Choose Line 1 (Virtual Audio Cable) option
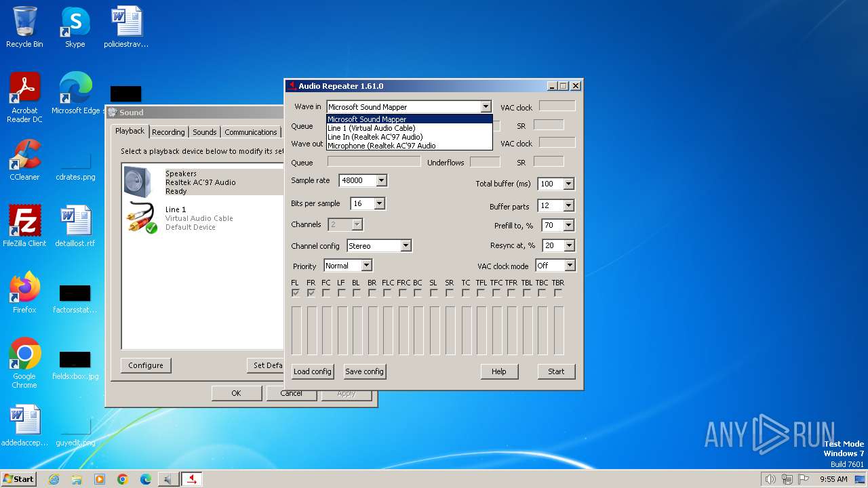 point(410,128)
